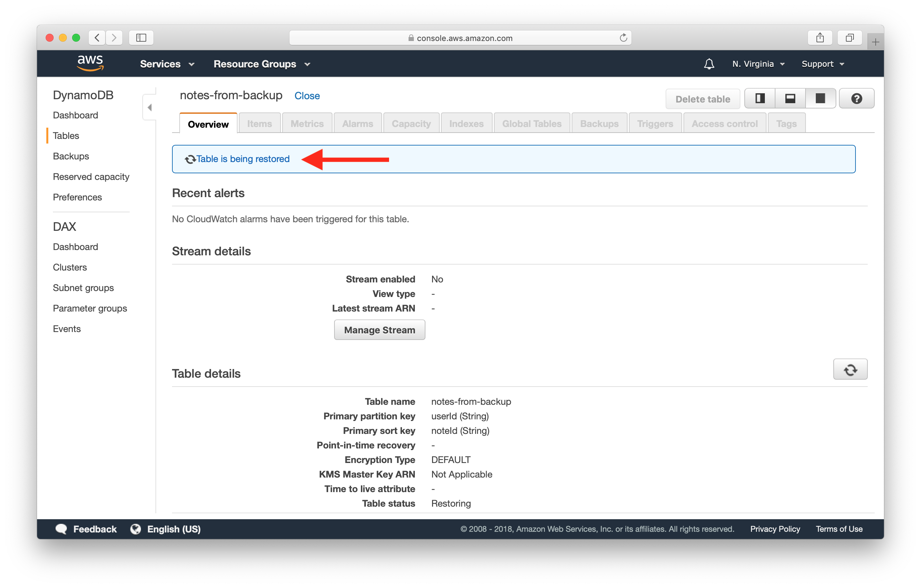Click the Manage Stream button

click(x=379, y=330)
